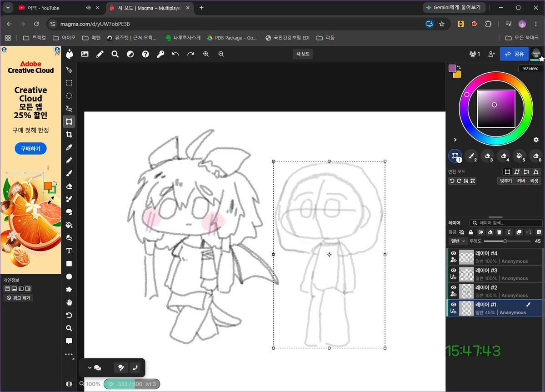Select the pencil tool in left toolbar
This screenshot has height=392, width=545.
69,161
